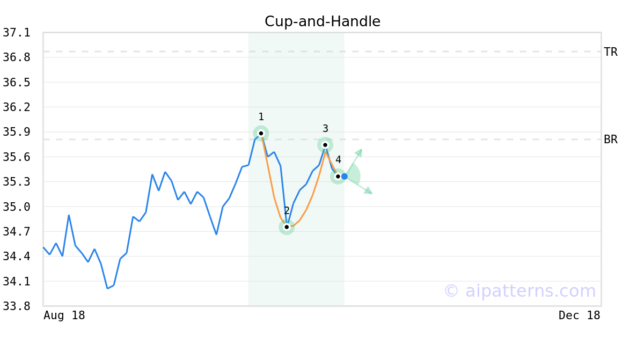Click the 33.8 y-axis price label
The image size is (644, 338).
tap(17, 306)
